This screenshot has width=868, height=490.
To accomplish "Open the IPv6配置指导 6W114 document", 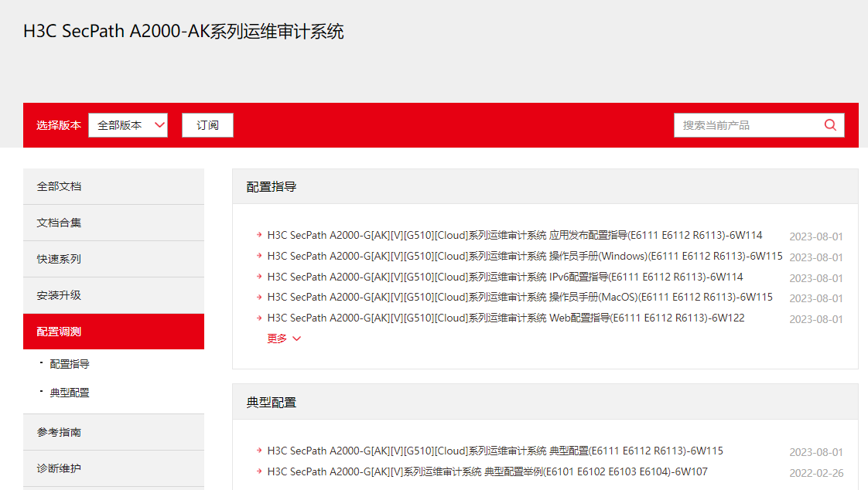I will point(505,277).
